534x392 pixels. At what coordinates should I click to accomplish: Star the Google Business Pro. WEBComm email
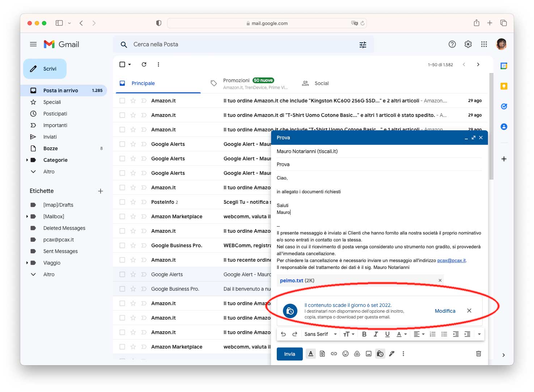coord(133,245)
